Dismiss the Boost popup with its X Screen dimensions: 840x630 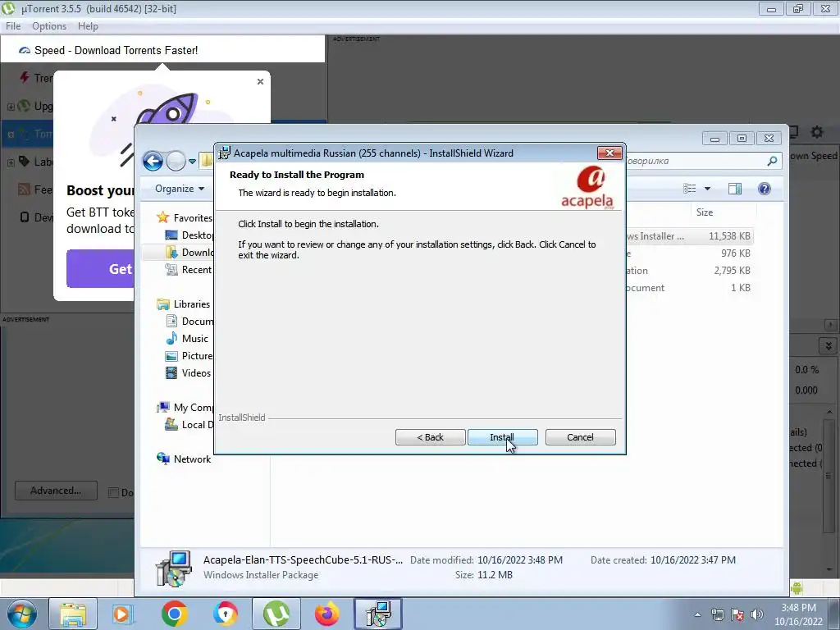pos(260,81)
